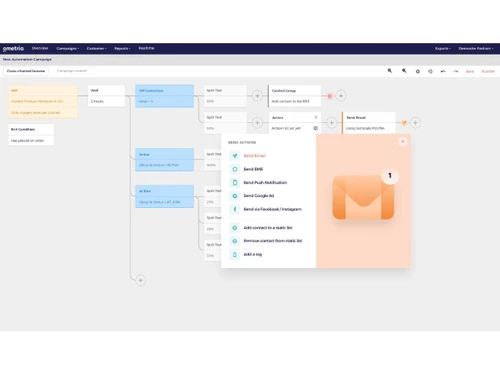The height and width of the screenshot is (375, 500).
Task: Choose Send Email action
Action: point(254,156)
